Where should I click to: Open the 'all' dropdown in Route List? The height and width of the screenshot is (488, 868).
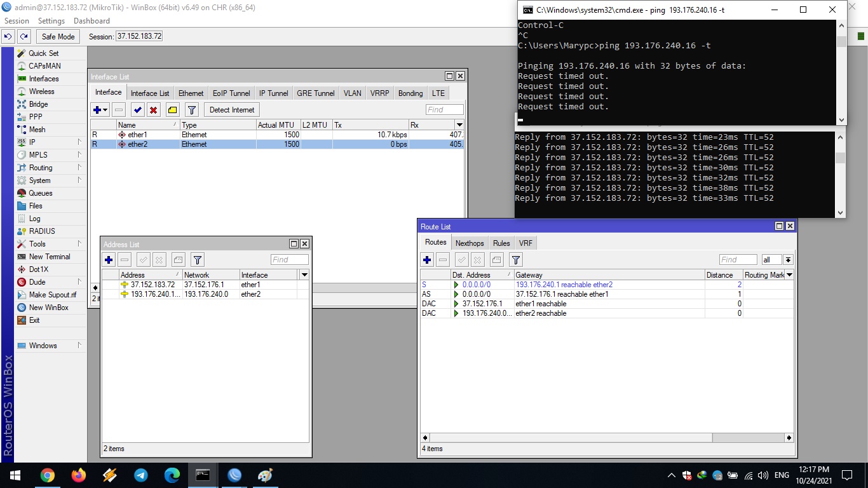tap(788, 260)
